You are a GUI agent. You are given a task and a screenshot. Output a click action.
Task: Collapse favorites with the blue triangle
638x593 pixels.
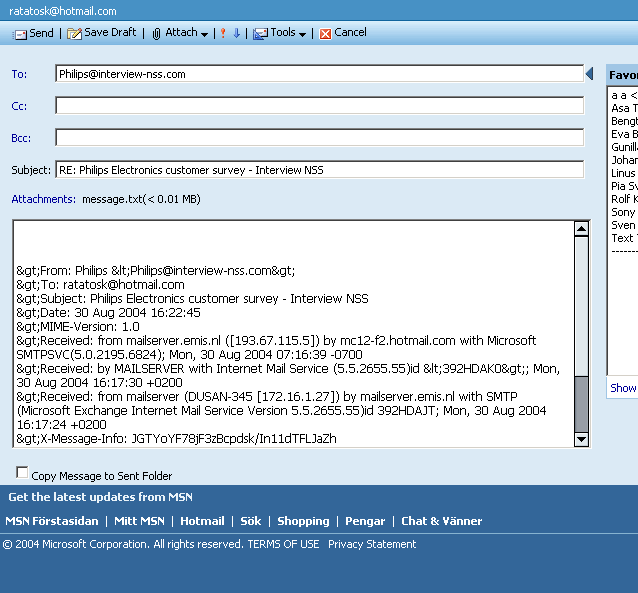click(589, 74)
